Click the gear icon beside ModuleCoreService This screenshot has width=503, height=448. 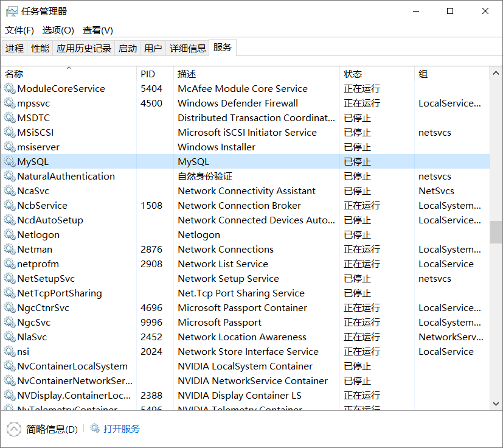click(x=10, y=88)
